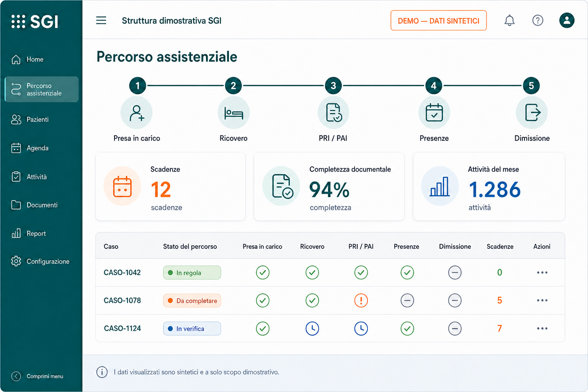Open the CASO-1124 case link
Image resolution: width=588 pixels, height=392 pixels.
tap(122, 328)
